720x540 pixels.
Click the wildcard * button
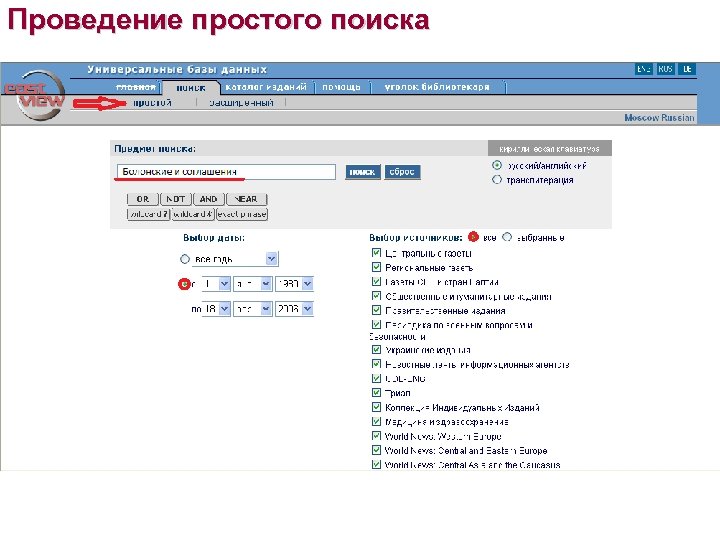point(193,214)
